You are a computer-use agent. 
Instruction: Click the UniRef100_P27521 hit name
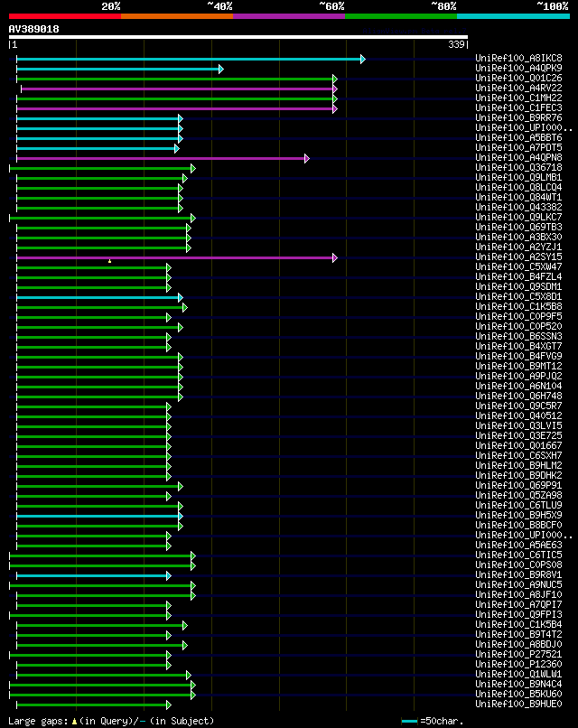click(518, 654)
